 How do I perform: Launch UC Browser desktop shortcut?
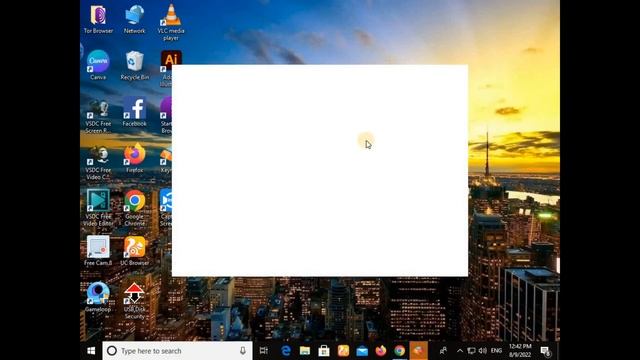[x=134, y=251]
